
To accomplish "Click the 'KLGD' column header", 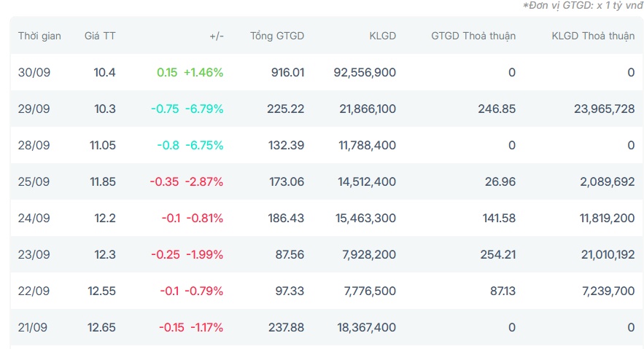I will [x=382, y=36].
